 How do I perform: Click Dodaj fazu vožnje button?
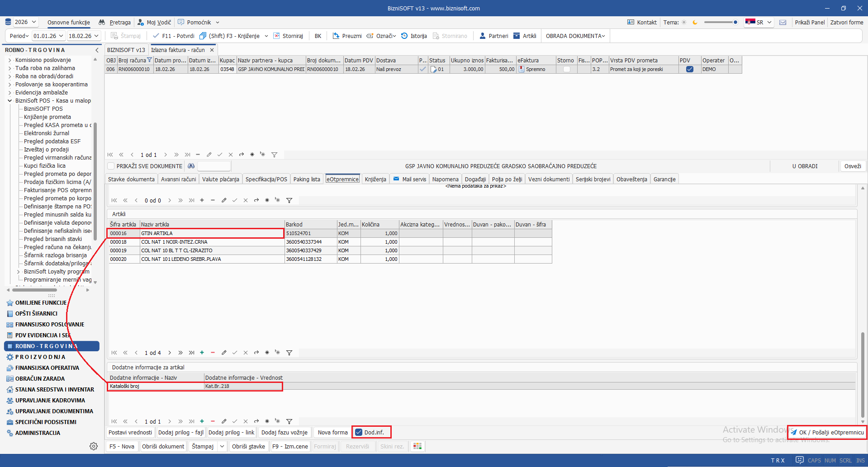coord(284,432)
